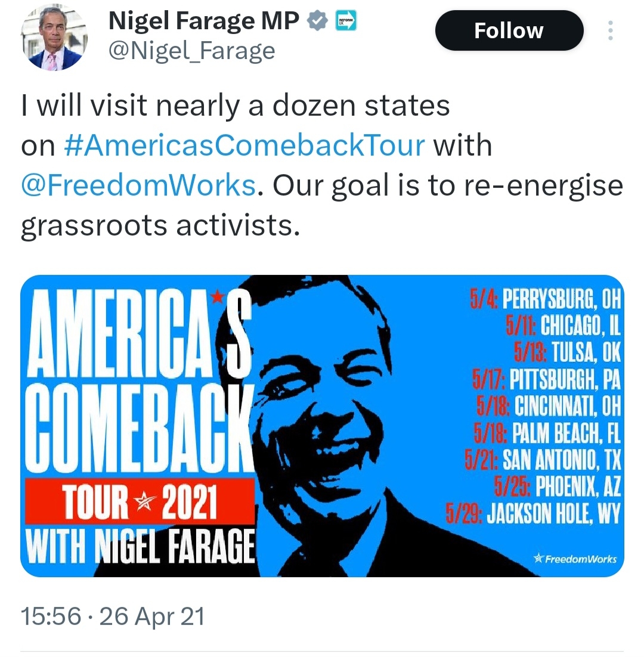This screenshot has height=657, width=644.
Task: Click the WITH NIGEL FARAGE poster text
Action: [139, 547]
